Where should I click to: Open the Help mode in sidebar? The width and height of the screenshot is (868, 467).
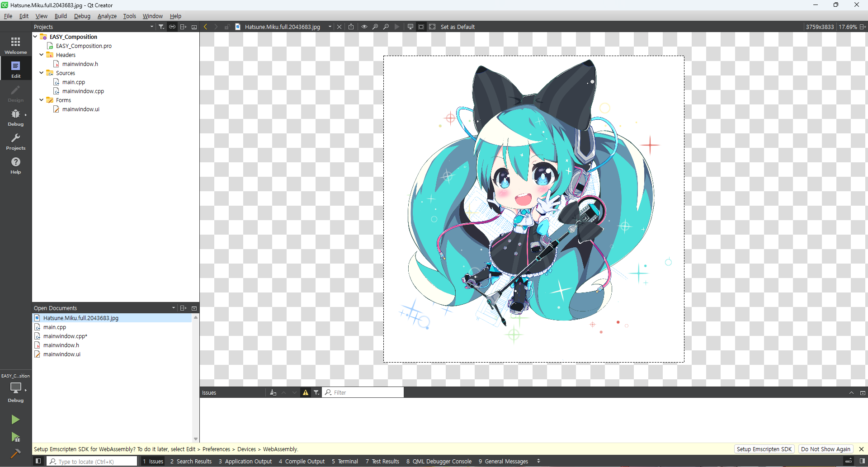point(16,165)
